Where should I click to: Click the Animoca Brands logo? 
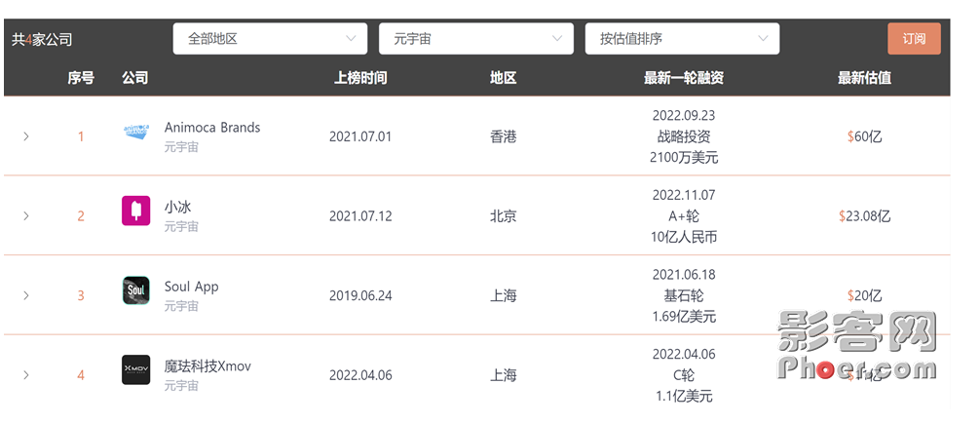click(x=135, y=132)
